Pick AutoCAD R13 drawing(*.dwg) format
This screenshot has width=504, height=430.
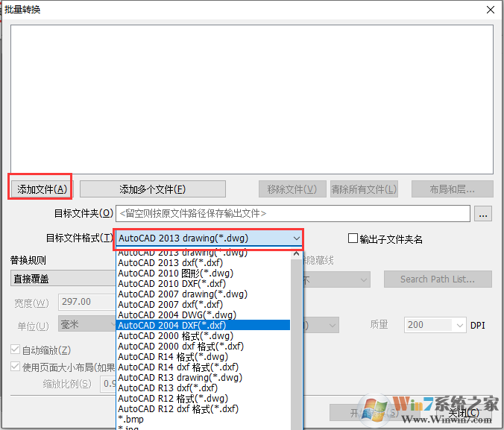point(203,378)
